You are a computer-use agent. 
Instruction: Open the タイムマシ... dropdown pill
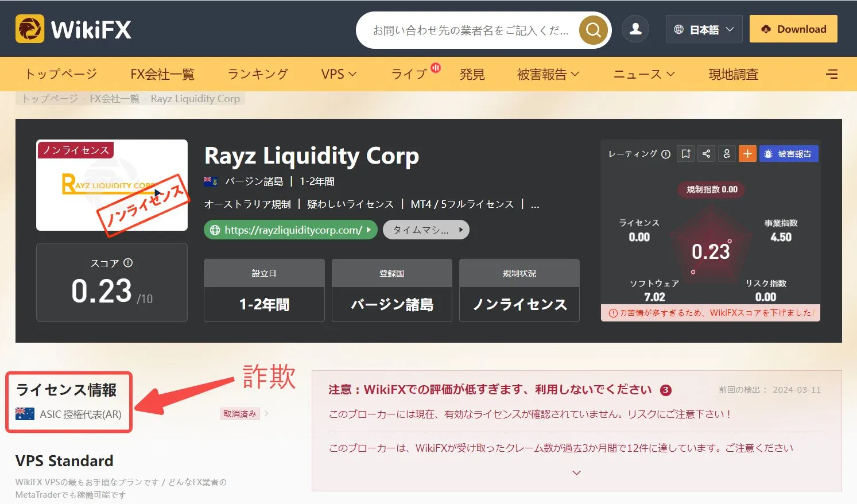click(x=426, y=230)
